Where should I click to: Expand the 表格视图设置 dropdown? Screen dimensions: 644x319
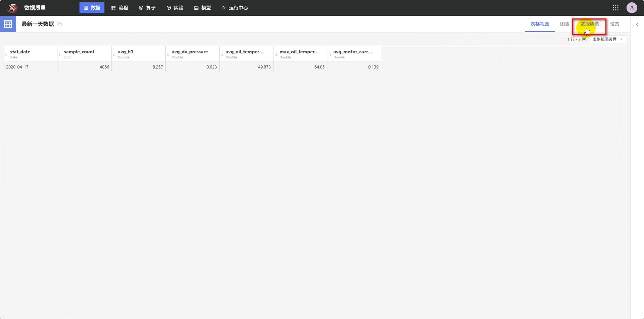(x=608, y=39)
